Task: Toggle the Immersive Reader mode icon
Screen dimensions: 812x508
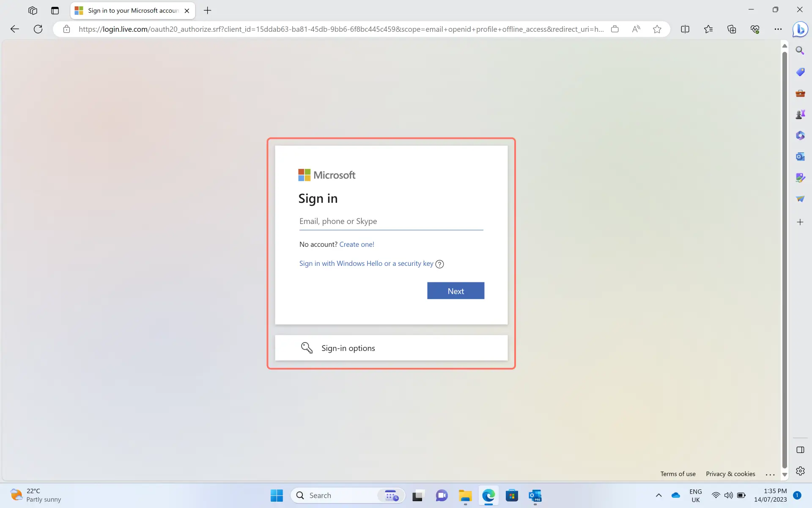Action: [636, 29]
